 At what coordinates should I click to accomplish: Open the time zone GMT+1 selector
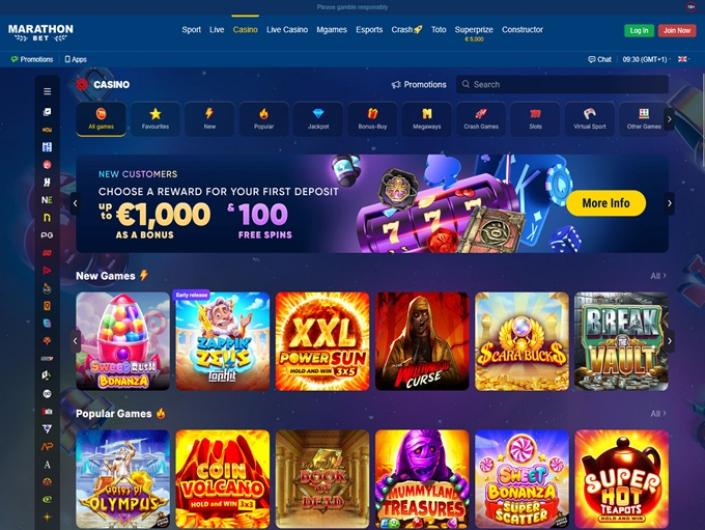(646, 59)
